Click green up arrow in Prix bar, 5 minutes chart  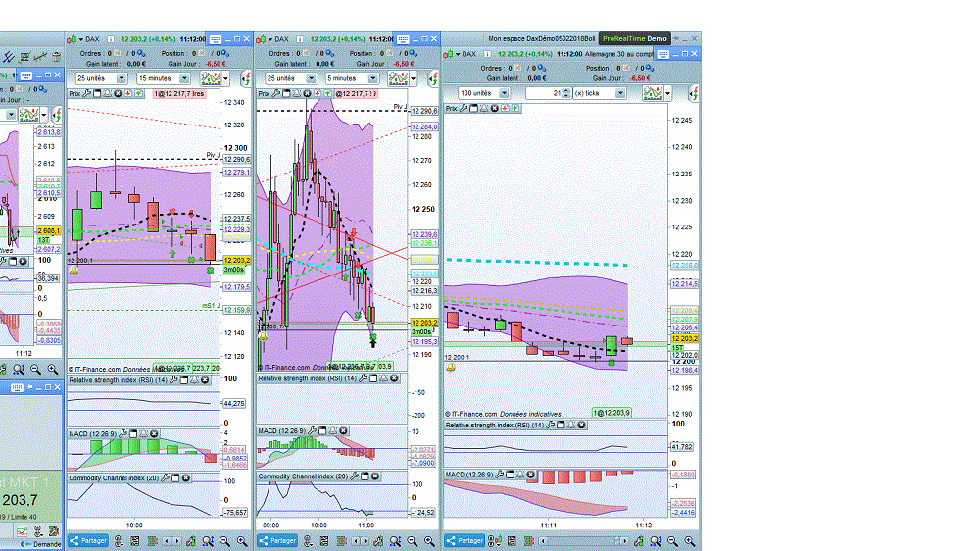[x=327, y=93]
